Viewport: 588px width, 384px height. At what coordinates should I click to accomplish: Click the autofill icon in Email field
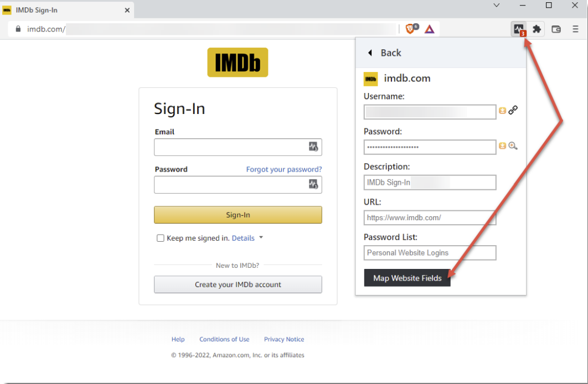click(313, 147)
